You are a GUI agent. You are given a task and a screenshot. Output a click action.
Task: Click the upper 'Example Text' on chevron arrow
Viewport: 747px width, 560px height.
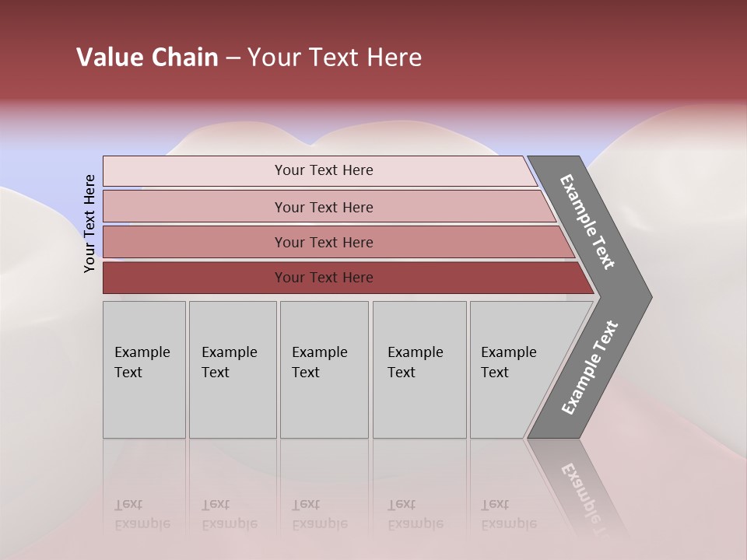pos(588,222)
